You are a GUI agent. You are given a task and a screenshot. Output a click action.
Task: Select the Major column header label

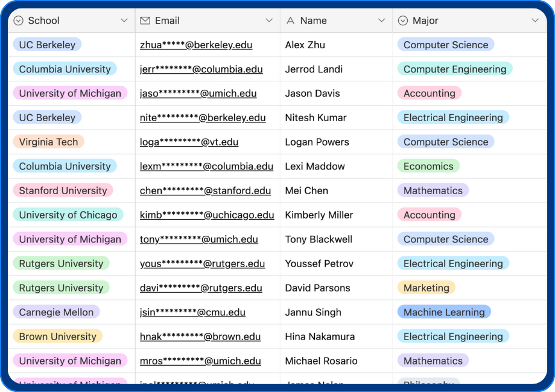(425, 21)
